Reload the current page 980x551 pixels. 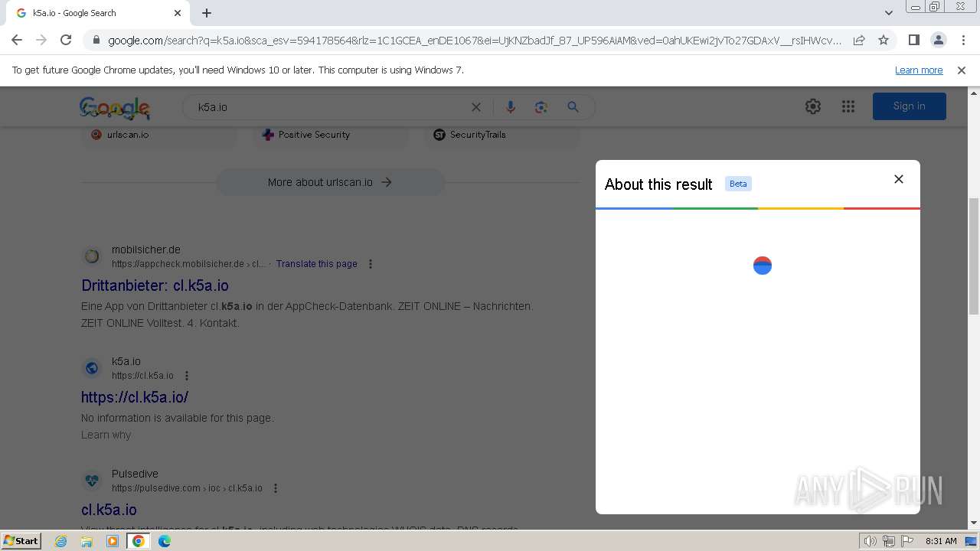tap(66, 40)
